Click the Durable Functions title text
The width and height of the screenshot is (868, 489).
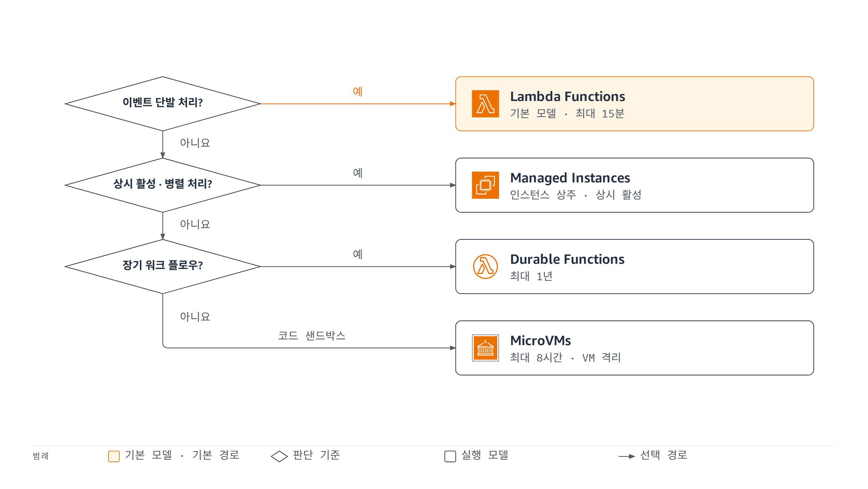click(x=567, y=259)
